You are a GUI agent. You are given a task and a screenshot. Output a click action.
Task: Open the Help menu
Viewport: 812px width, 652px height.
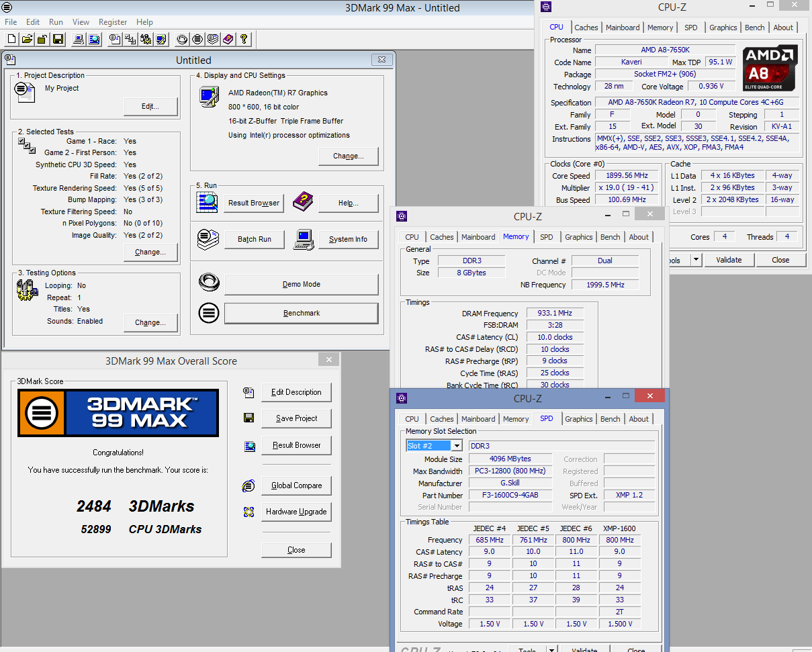[144, 22]
